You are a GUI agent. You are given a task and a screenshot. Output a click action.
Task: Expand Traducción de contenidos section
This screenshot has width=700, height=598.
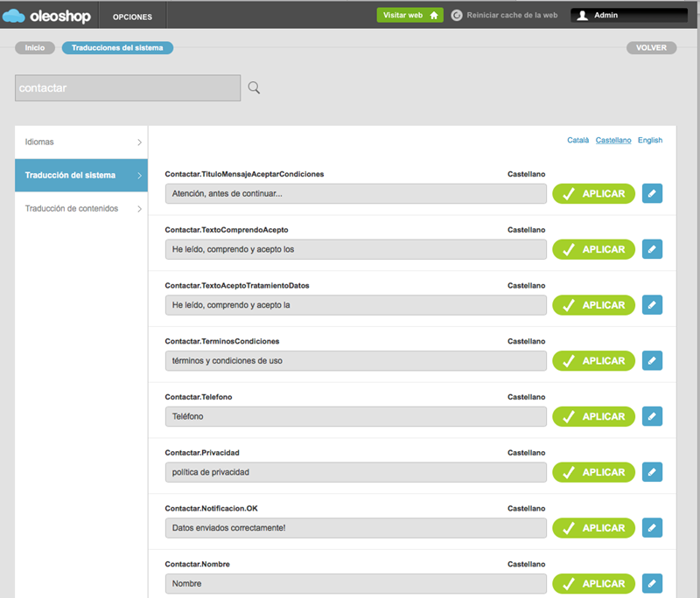tap(81, 208)
